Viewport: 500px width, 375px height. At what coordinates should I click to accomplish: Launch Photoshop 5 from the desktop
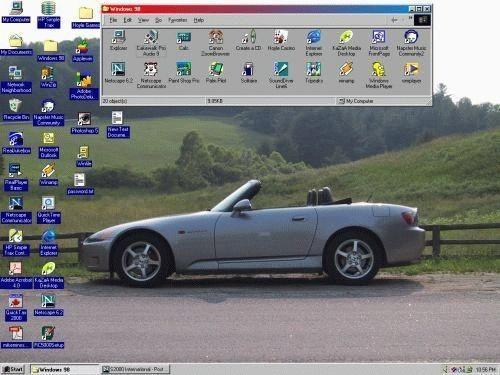click(84, 123)
